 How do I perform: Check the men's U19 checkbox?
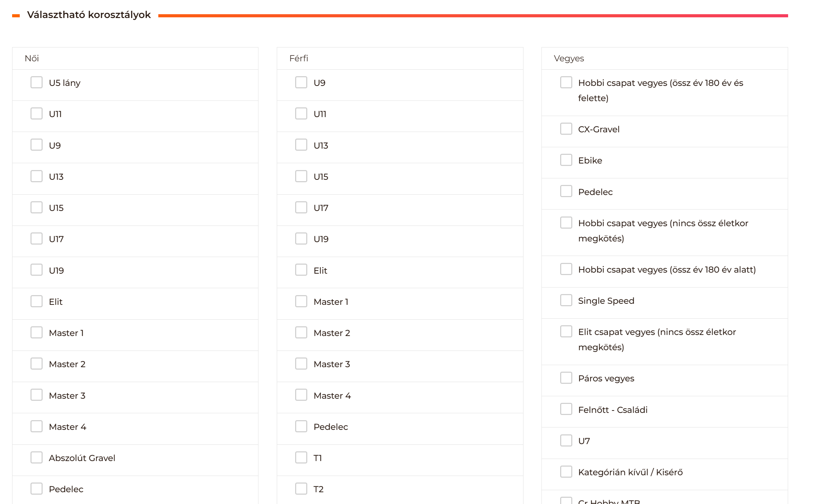(301, 239)
